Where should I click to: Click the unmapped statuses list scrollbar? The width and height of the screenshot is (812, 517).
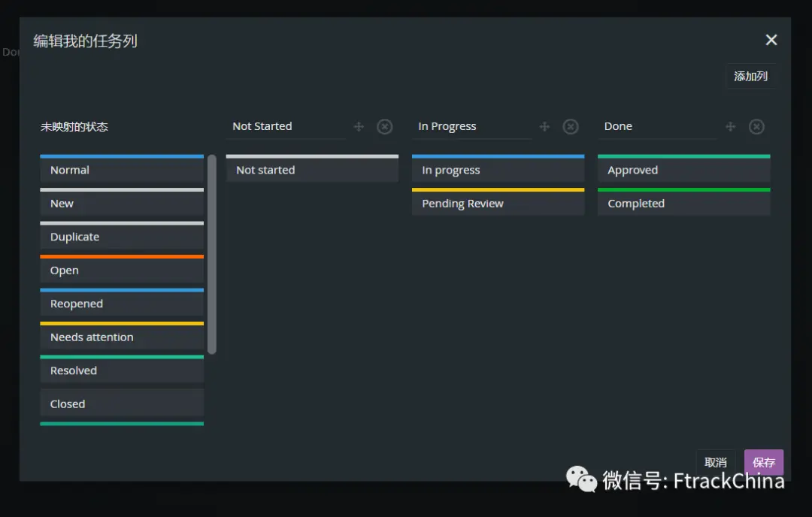[212, 254]
